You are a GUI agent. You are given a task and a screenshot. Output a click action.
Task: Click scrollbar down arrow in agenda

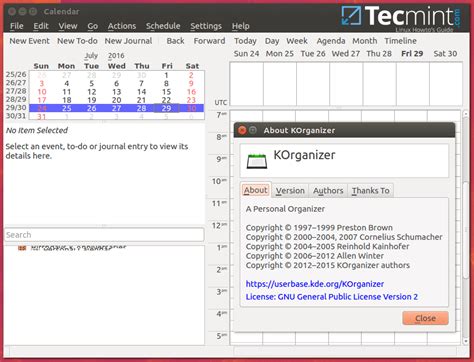click(x=466, y=341)
